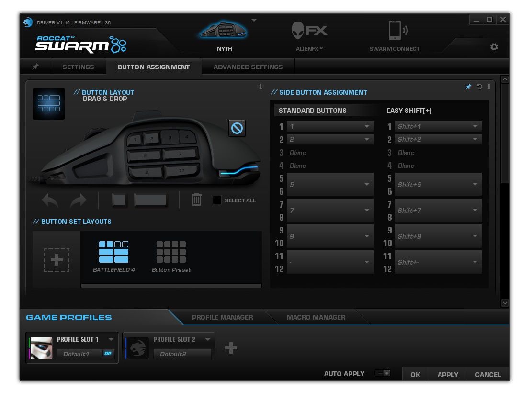Open the Profile Manager tab
532x399 pixels.
(223, 317)
